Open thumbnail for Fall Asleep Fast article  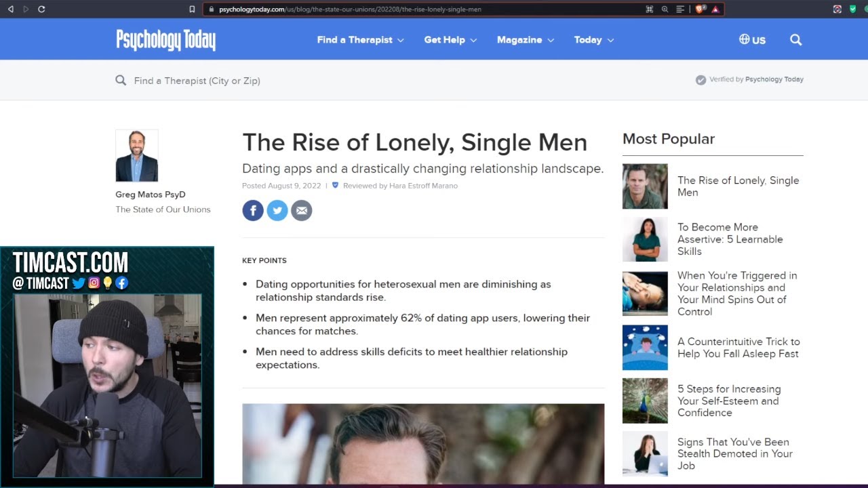645,348
